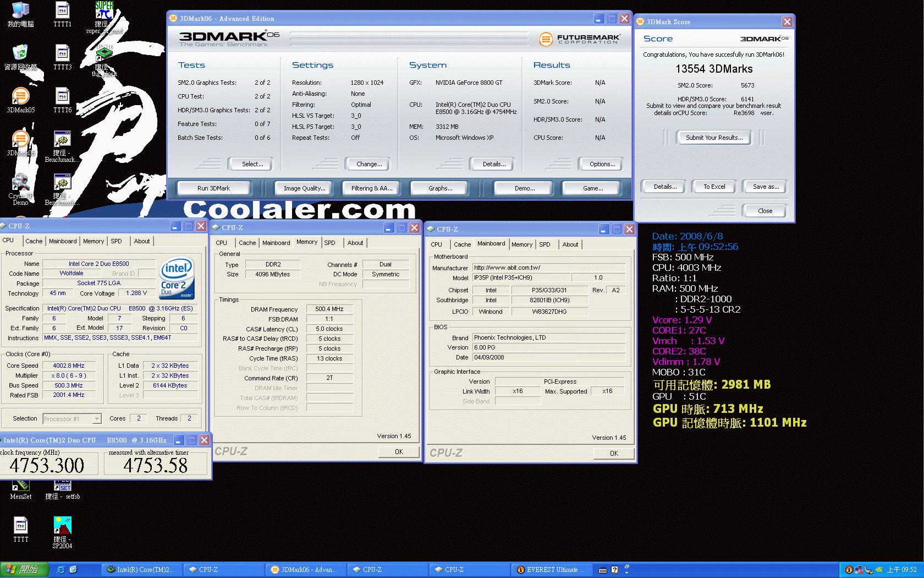The width and height of the screenshot is (924, 578).
Task: Click the Intel Core 2 Duo logo
Action: (x=177, y=278)
